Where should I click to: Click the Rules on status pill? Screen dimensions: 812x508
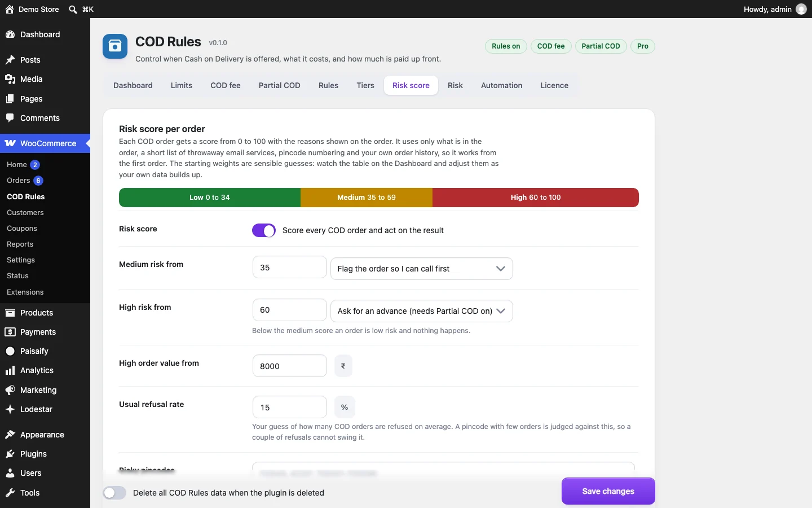pos(506,46)
